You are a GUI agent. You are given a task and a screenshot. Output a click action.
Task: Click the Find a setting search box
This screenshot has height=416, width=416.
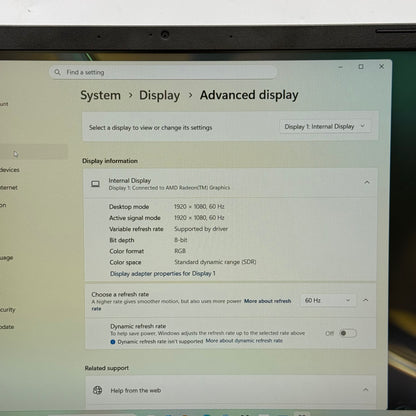pyautogui.click(x=163, y=72)
